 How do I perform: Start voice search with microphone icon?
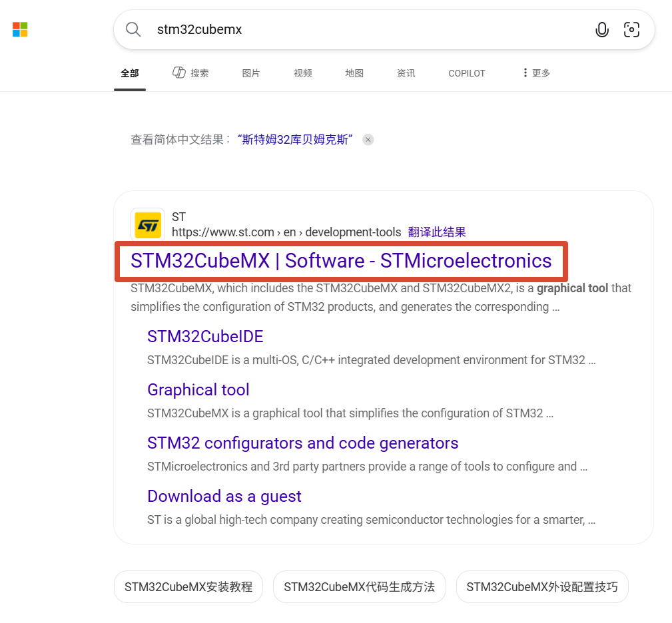[601, 29]
